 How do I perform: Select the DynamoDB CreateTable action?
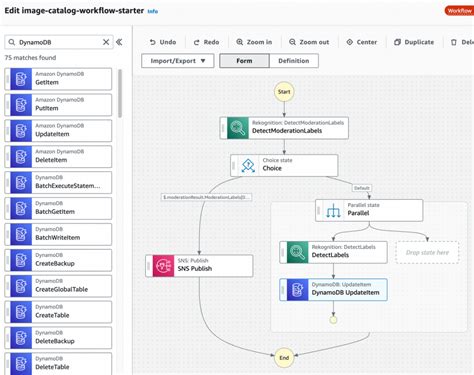58,312
